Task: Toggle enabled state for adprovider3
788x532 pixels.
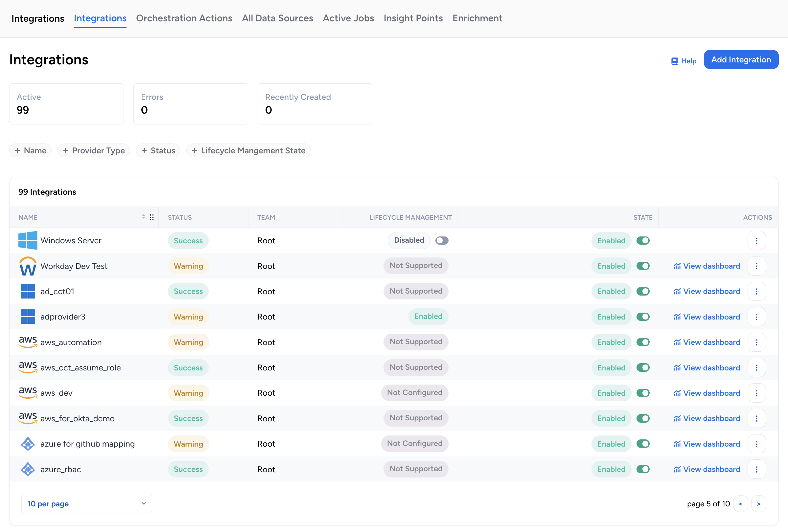Action: click(643, 317)
